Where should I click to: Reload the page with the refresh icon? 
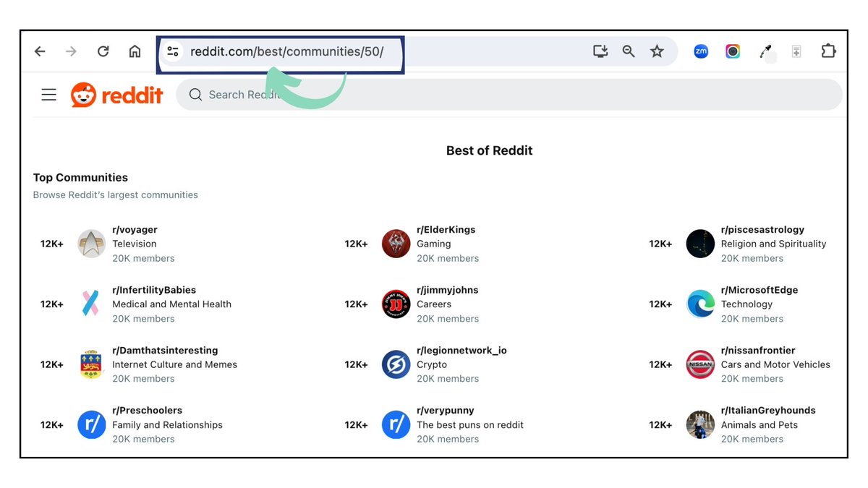[x=103, y=51]
